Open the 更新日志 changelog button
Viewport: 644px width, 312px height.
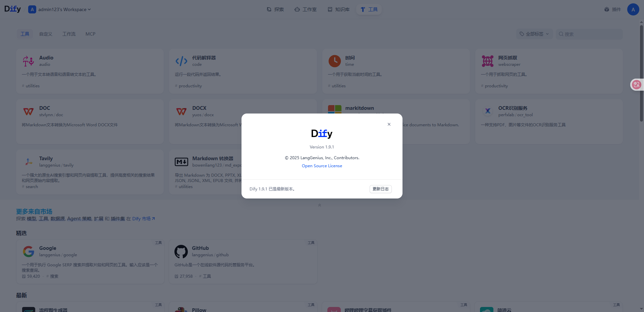381,189
